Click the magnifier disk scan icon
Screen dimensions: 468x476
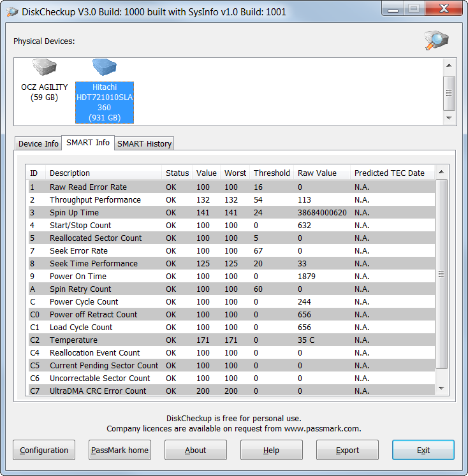click(436, 40)
